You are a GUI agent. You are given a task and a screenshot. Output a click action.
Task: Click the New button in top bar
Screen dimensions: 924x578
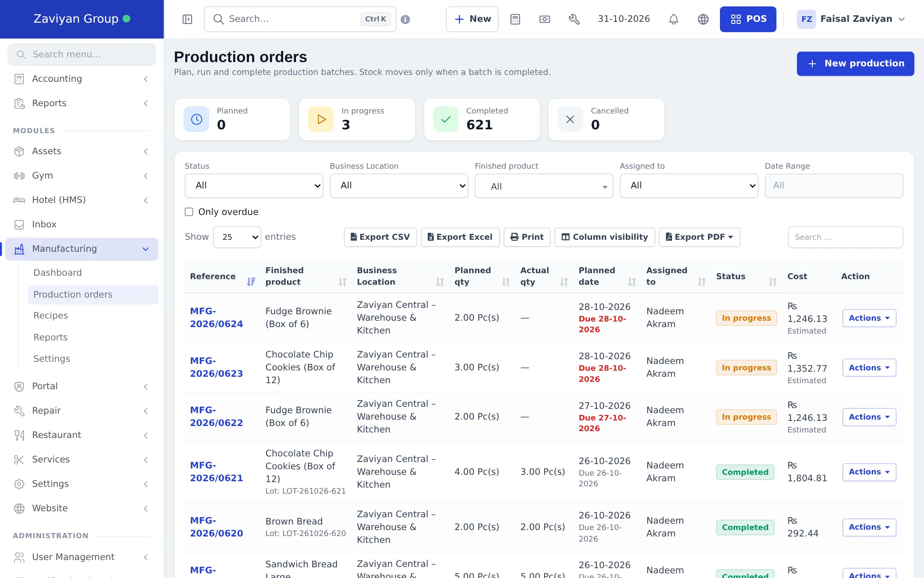pyautogui.click(x=472, y=19)
